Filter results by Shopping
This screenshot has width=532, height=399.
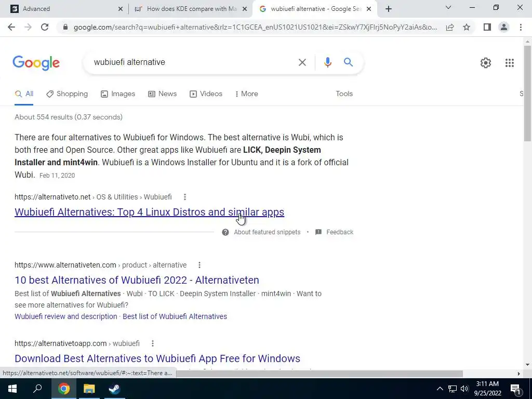[x=67, y=94]
